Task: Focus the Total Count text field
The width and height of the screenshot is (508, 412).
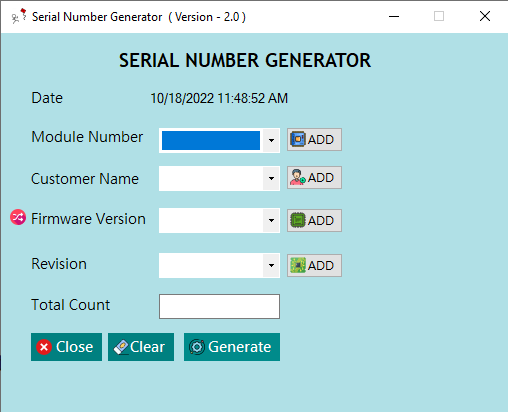Action: [219, 306]
